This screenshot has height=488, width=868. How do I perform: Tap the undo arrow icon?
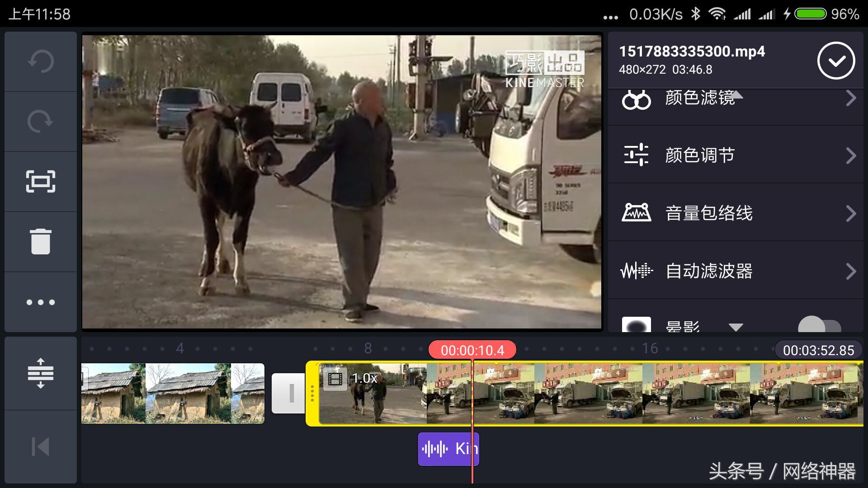pyautogui.click(x=40, y=61)
